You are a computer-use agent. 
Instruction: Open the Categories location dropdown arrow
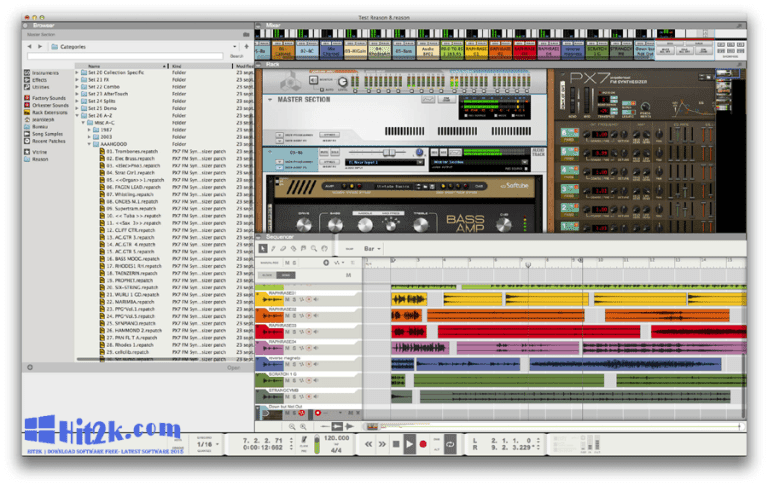[235, 47]
